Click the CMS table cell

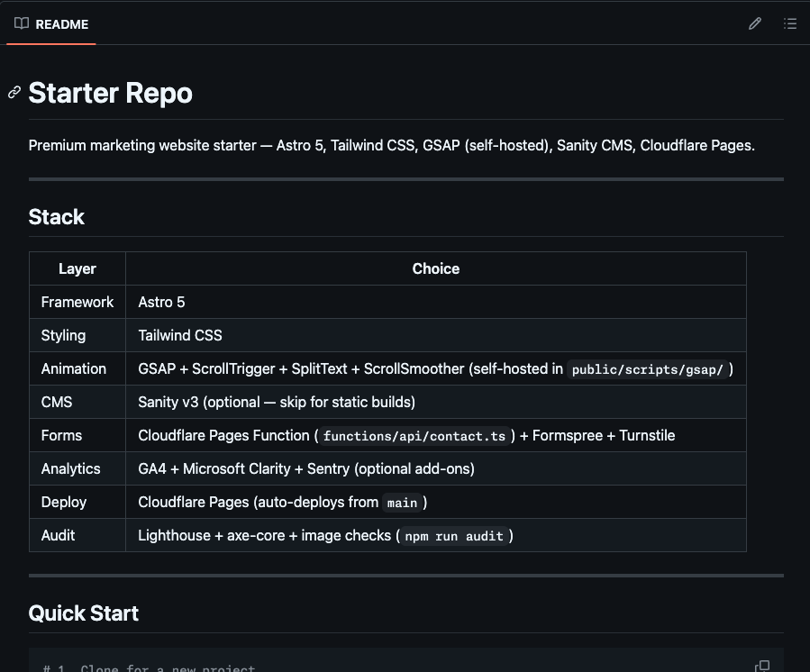click(x=77, y=402)
